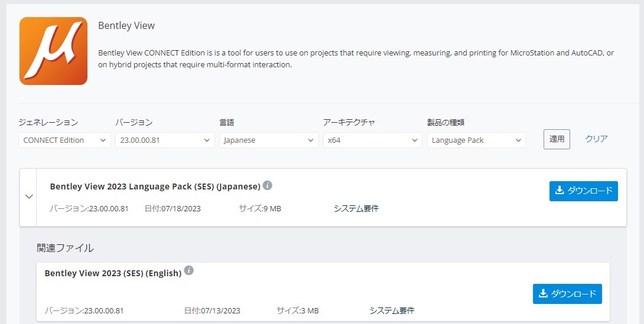Download Bentley View 2023 (SES) (English)

coord(567,294)
